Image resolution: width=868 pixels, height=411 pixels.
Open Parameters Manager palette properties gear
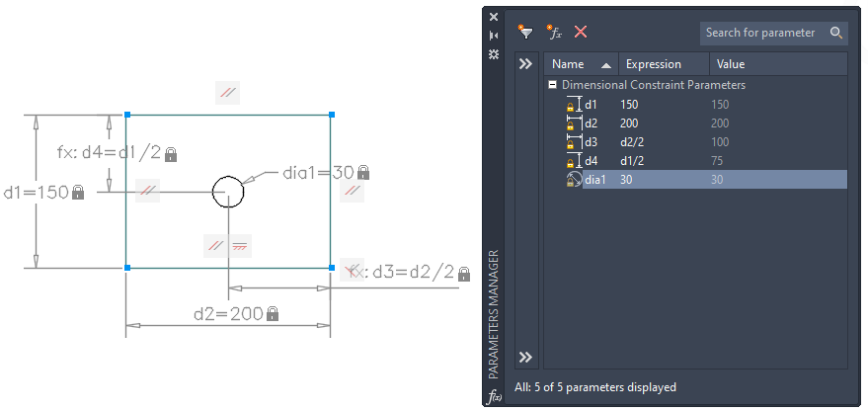tap(494, 54)
